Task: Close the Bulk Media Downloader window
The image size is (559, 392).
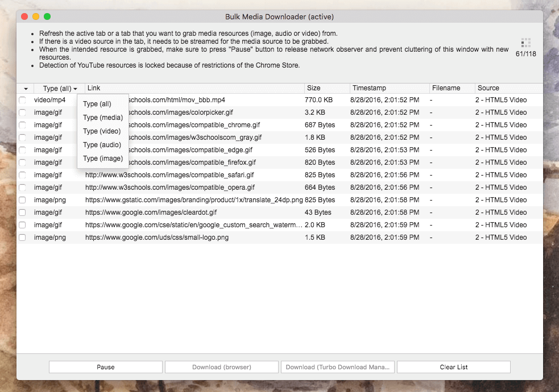Action: point(24,16)
